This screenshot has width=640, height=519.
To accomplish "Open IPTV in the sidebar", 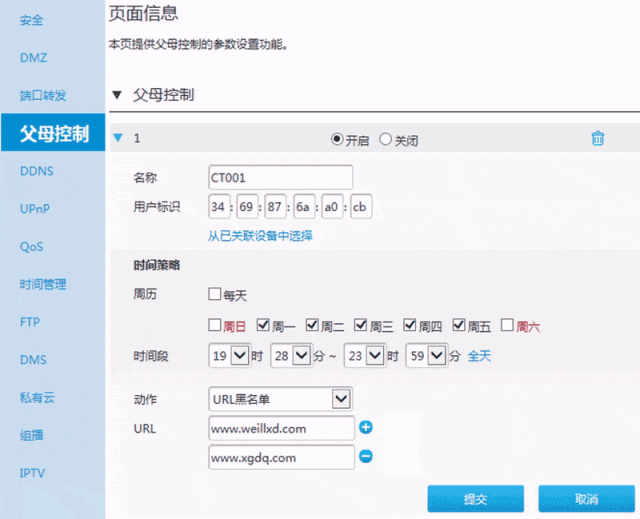I will pos(32,473).
